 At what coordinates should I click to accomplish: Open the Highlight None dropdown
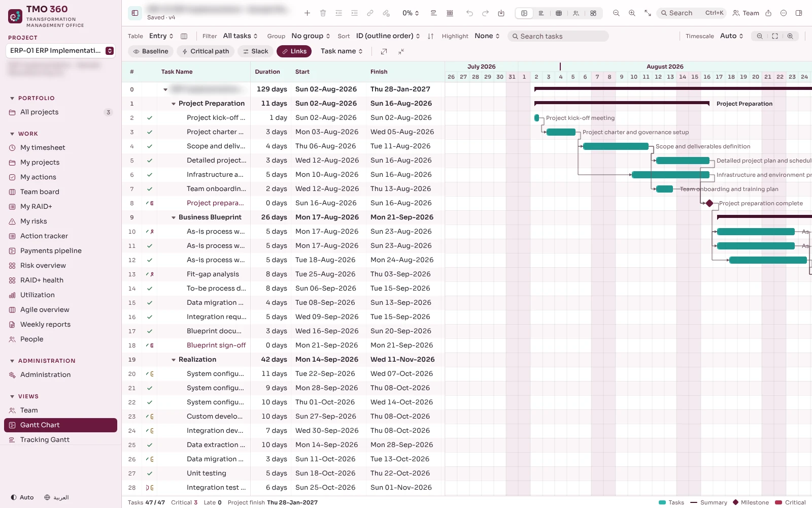coord(487,36)
